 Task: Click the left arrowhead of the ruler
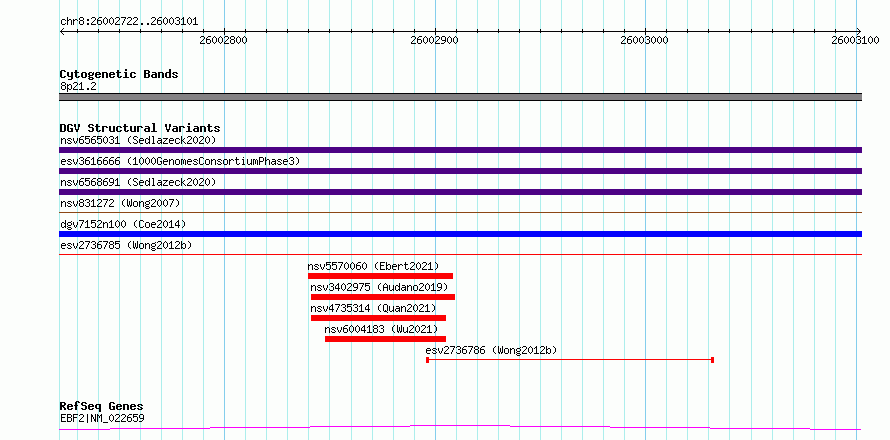62,31
